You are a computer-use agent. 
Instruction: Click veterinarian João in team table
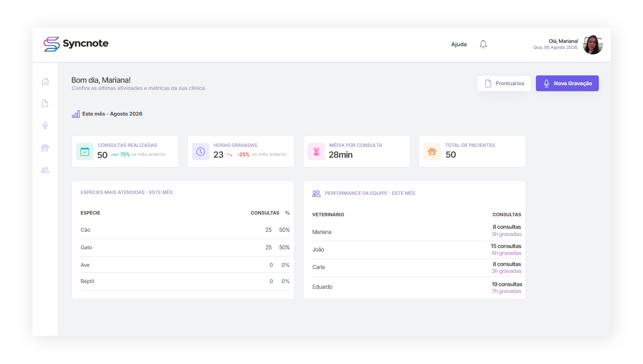tap(318, 250)
